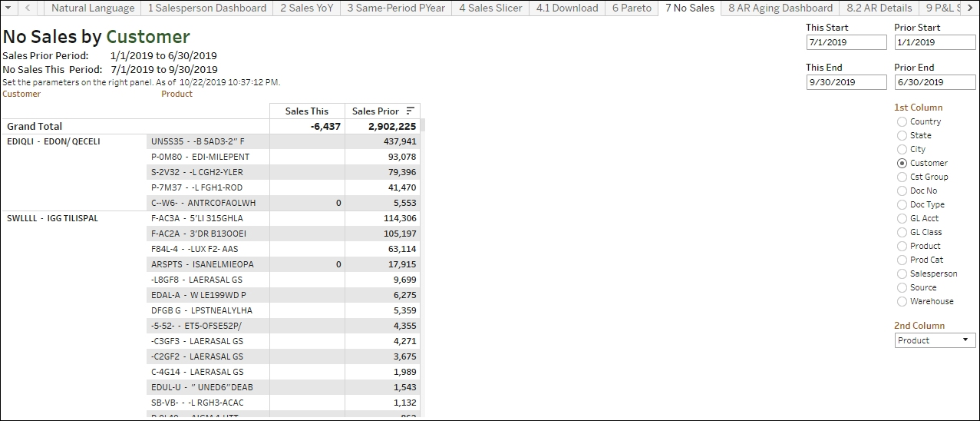Pick the Prod Cat radio button
Viewport: 980px width, 421px height.
pyautogui.click(x=902, y=260)
